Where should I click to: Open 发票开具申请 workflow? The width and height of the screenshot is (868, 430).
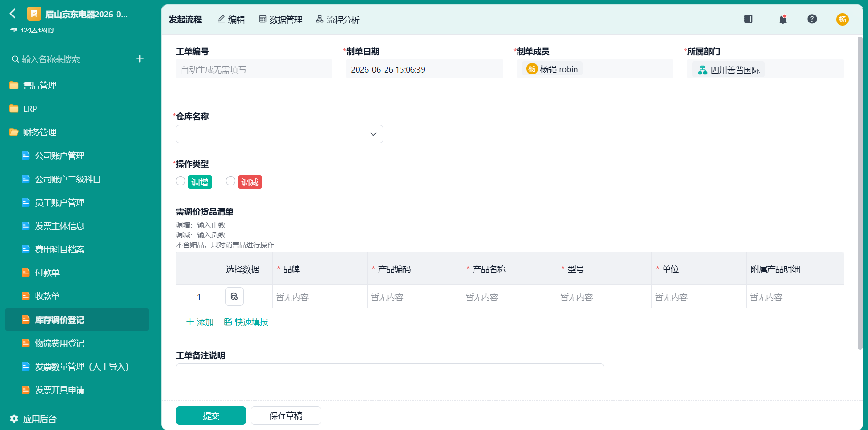(77, 390)
